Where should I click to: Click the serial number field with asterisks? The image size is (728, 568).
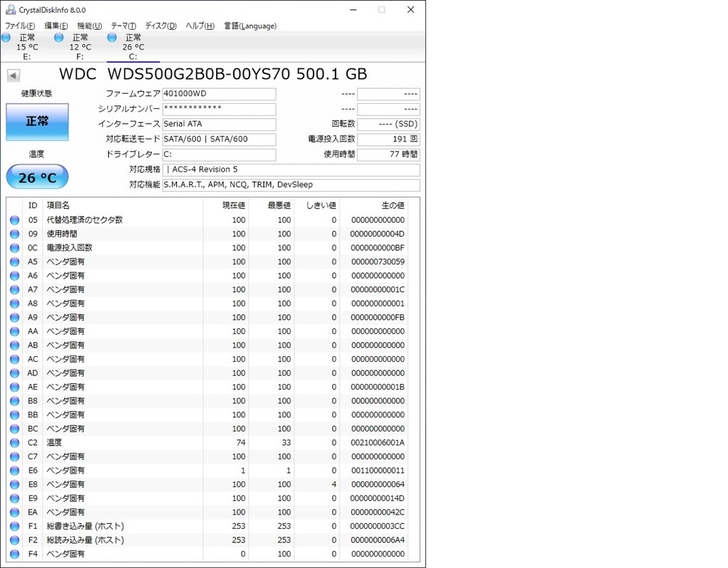pos(219,109)
